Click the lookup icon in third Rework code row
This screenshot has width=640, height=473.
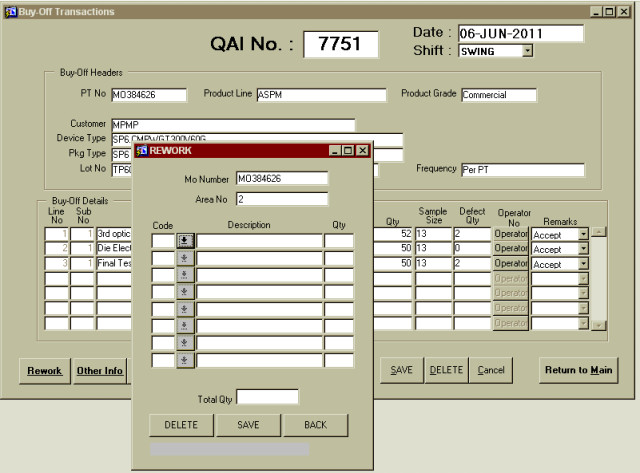pyautogui.click(x=185, y=275)
